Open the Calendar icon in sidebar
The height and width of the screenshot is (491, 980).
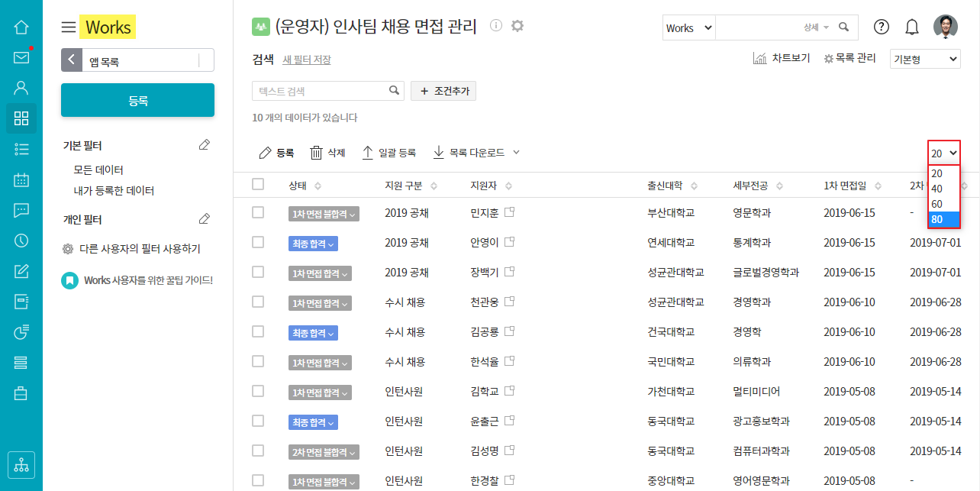pyautogui.click(x=21, y=180)
